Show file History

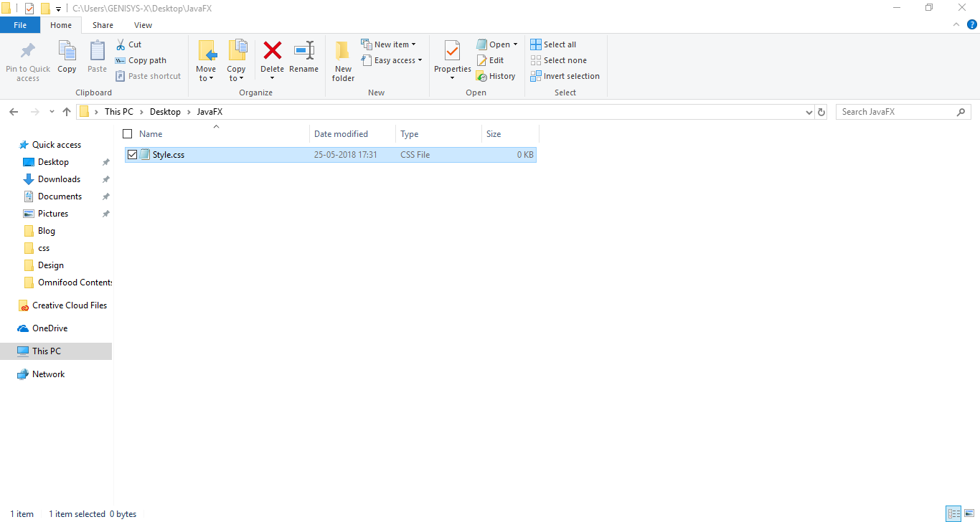(x=496, y=76)
